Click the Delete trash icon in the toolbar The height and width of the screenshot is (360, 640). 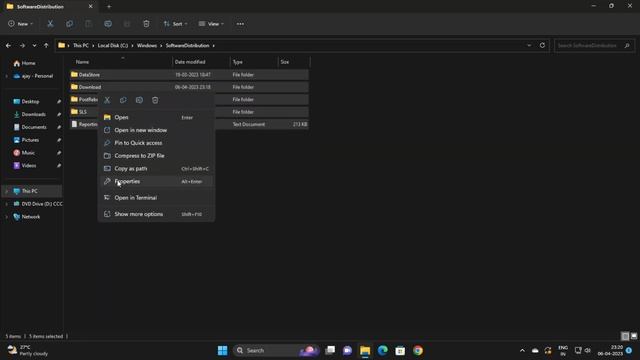146,24
